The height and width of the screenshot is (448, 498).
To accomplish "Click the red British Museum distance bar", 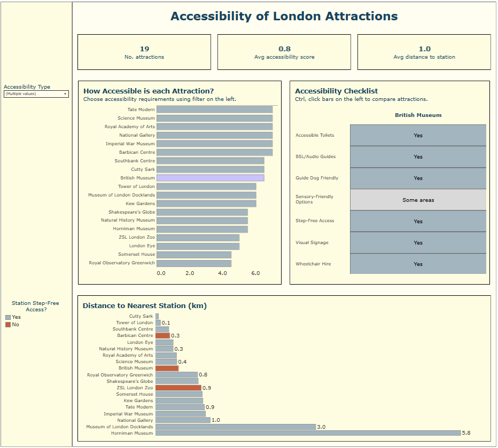I will (x=167, y=368).
